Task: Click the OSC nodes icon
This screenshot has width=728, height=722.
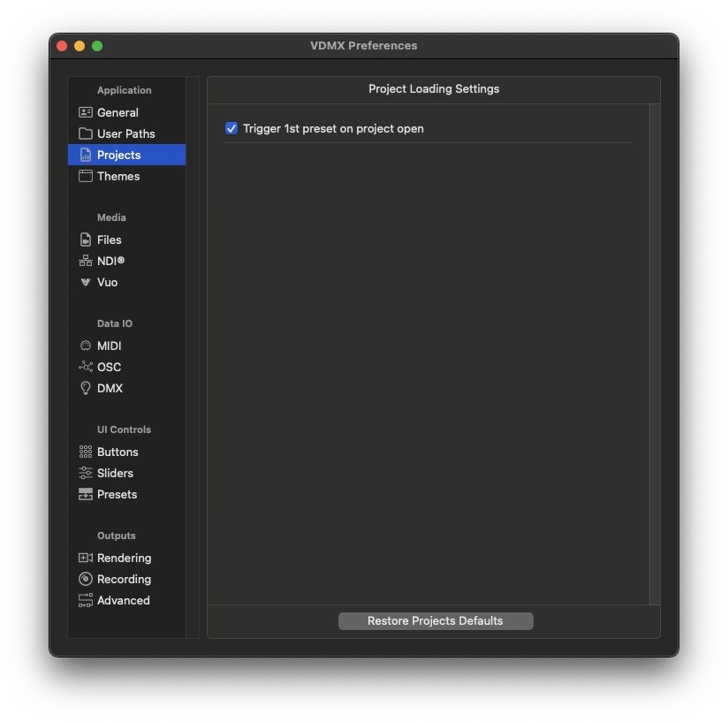Action: coord(86,367)
